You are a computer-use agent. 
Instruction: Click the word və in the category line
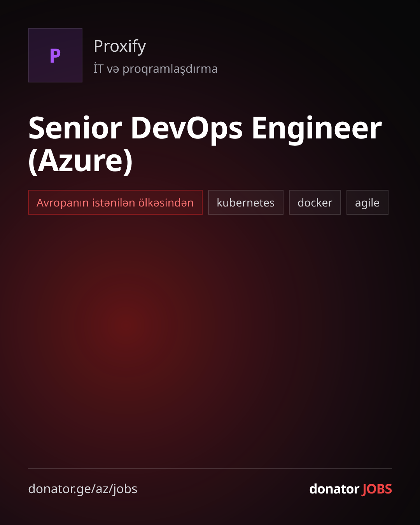click(113, 69)
